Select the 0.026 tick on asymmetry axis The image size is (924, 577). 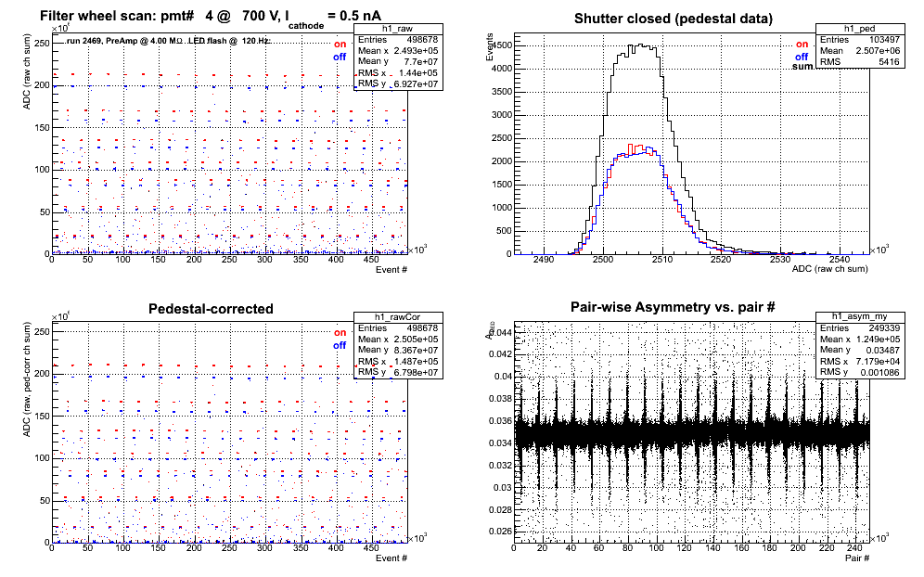[x=500, y=532]
